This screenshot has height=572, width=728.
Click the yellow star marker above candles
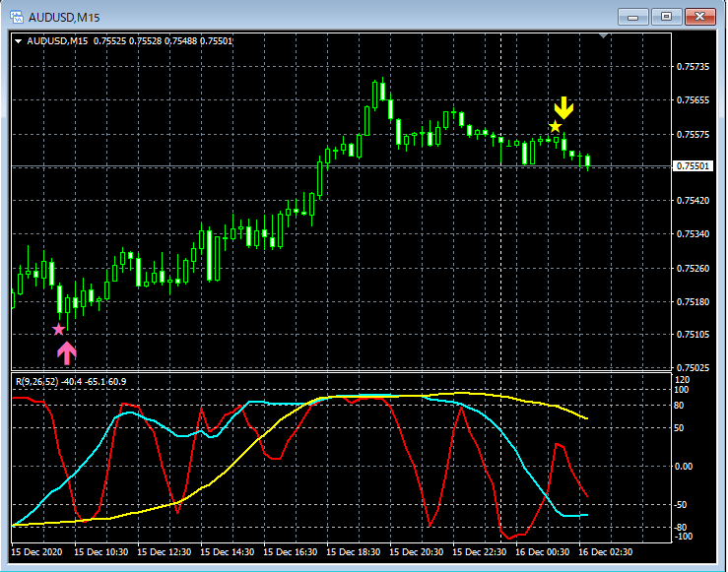coord(556,126)
